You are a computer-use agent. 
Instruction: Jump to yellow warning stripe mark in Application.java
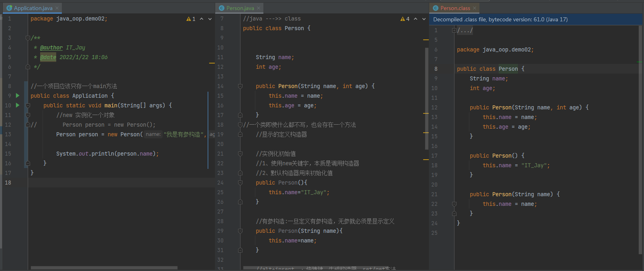point(212,63)
